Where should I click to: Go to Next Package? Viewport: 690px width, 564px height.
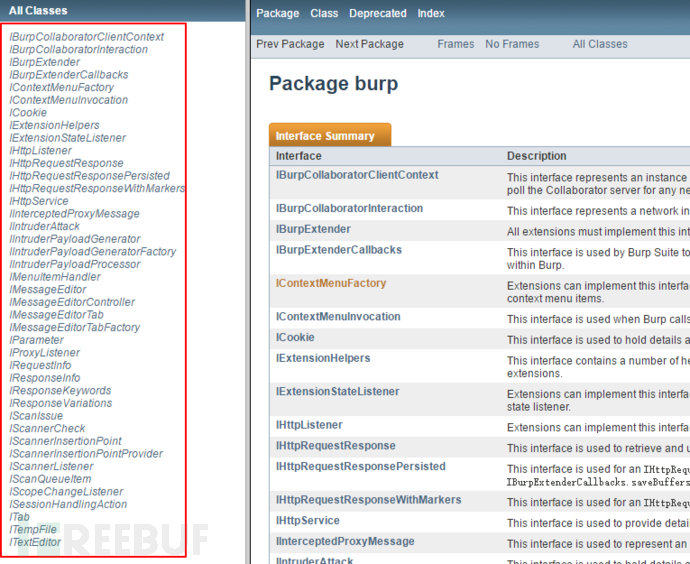click(369, 44)
